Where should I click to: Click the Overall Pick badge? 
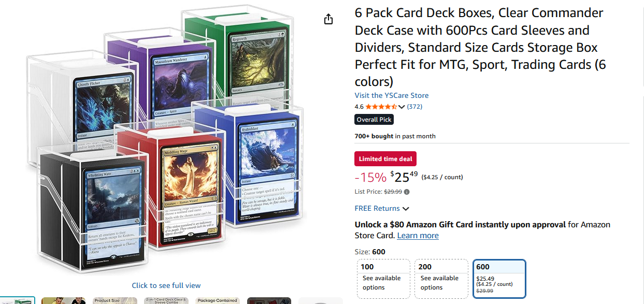(x=374, y=120)
